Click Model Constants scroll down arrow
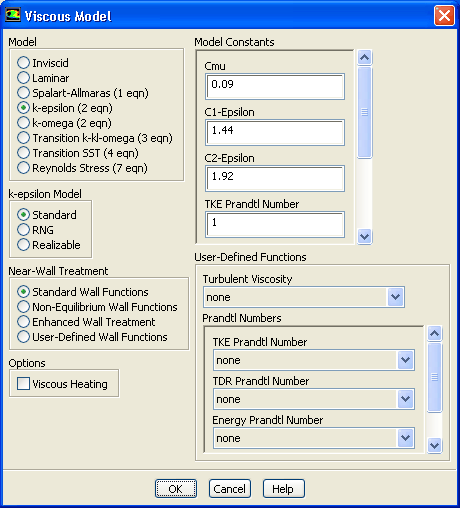The height and width of the screenshot is (508, 460). pos(364,237)
